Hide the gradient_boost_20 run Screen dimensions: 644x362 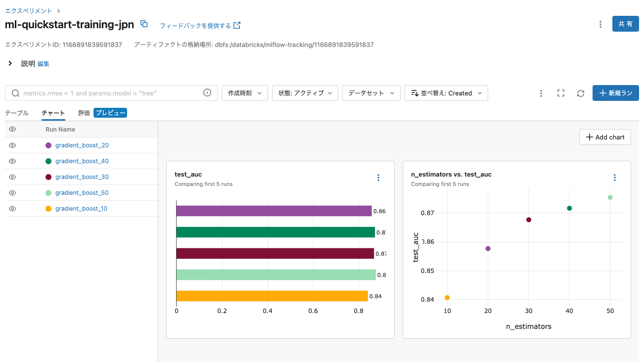13,145
